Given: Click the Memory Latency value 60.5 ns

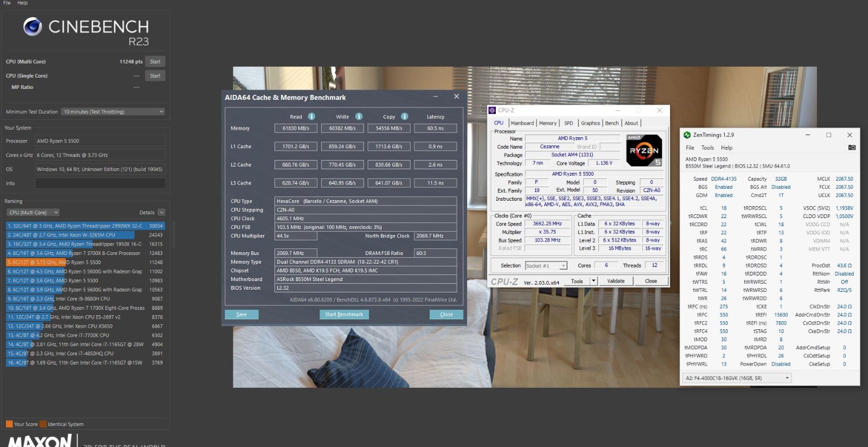Looking at the screenshot, I should (x=435, y=129).
